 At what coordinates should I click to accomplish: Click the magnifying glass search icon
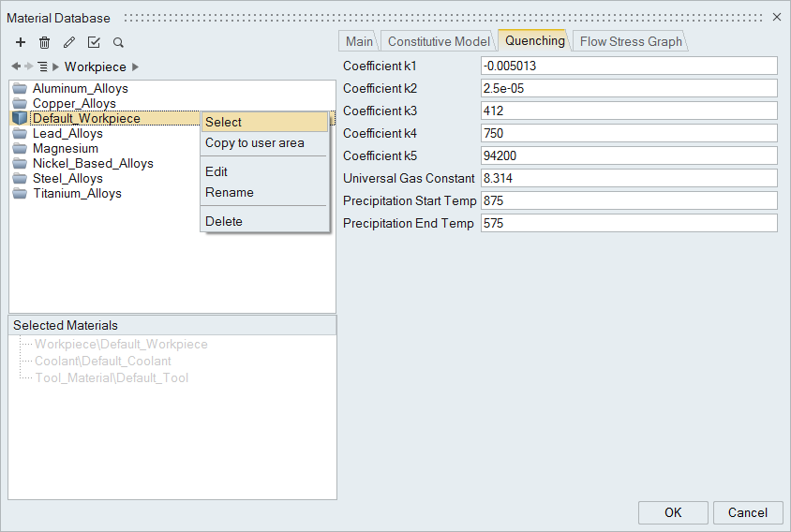coord(118,42)
